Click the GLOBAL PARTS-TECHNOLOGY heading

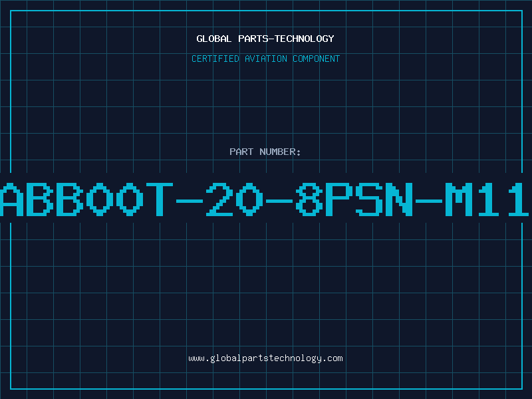point(265,39)
